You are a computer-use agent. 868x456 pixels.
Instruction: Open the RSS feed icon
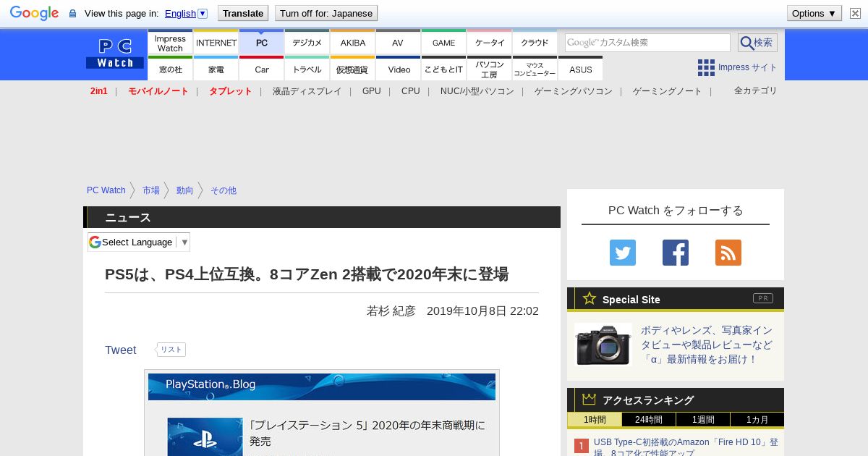tap(728, 253)
